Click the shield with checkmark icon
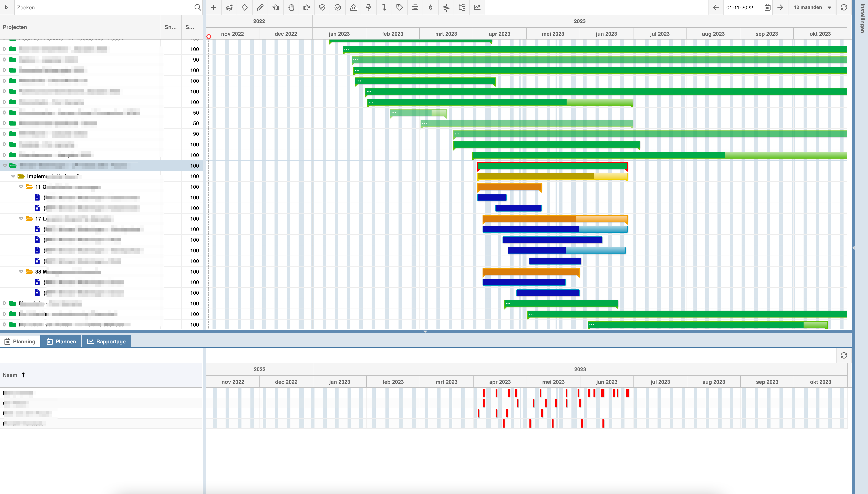Image resolution: width=868 pixels, height=494 pixels. [322, 8]
